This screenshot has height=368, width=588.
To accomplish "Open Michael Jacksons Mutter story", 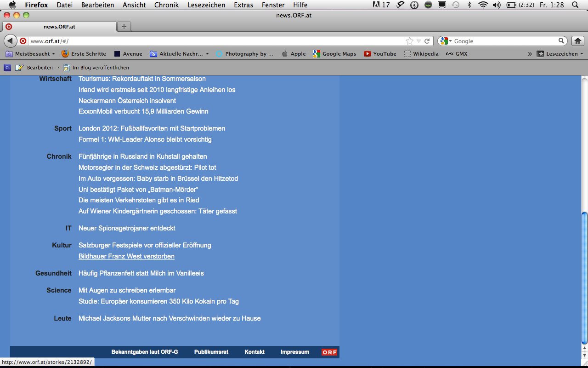I will [x=170, y=318].
